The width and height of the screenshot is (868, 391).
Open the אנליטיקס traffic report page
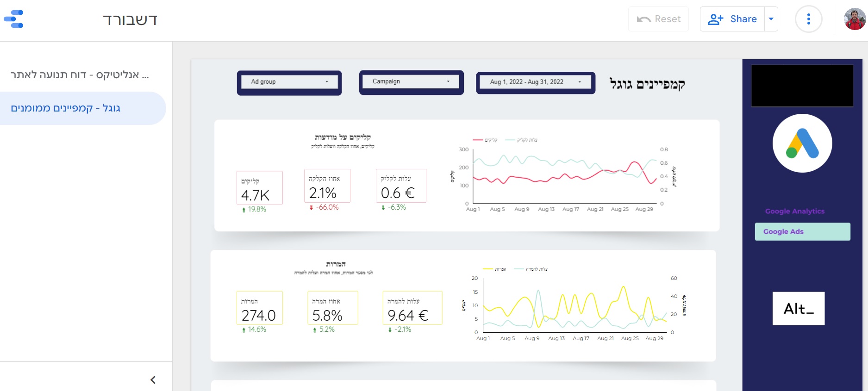click(x=80, y=75)
